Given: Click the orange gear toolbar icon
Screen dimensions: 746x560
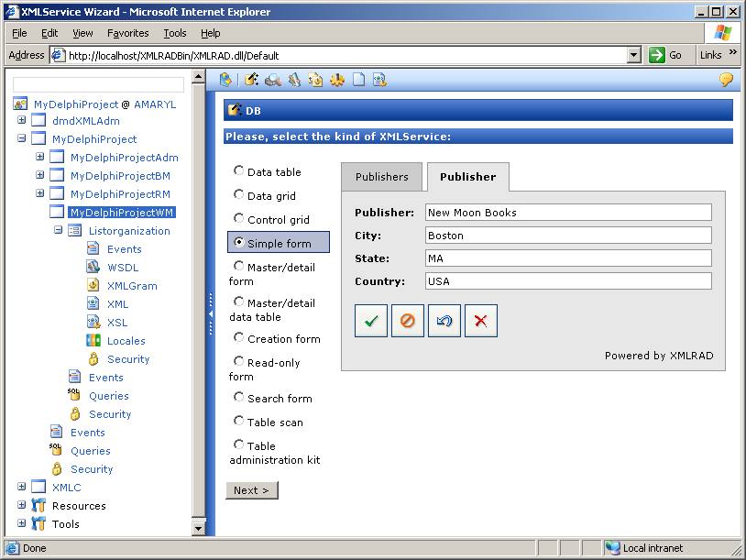Looking at the screenshot, I should coord(336,80).
